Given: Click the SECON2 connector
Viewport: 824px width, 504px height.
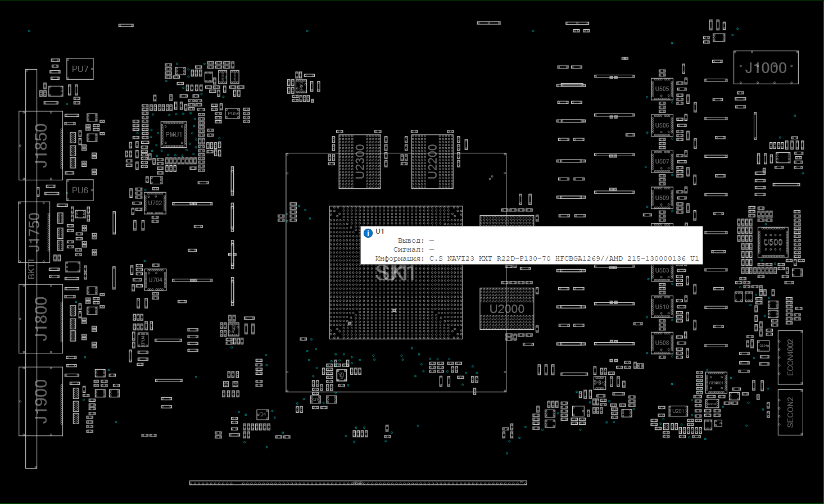Looking at the screenshot, I should [x=790, y=412].
